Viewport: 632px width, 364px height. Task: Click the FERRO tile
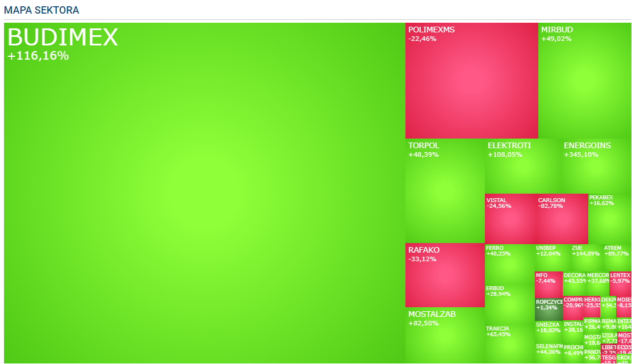tap(509, 264)
